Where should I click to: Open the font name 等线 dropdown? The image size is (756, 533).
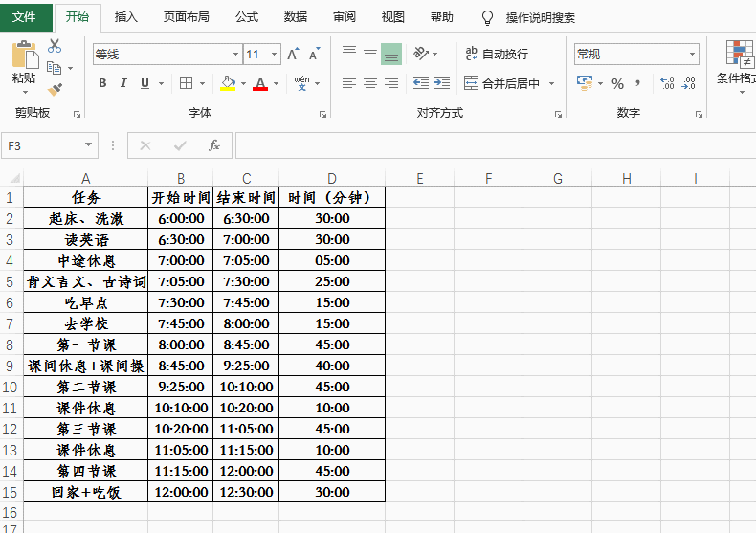click(x=235, y=54)
